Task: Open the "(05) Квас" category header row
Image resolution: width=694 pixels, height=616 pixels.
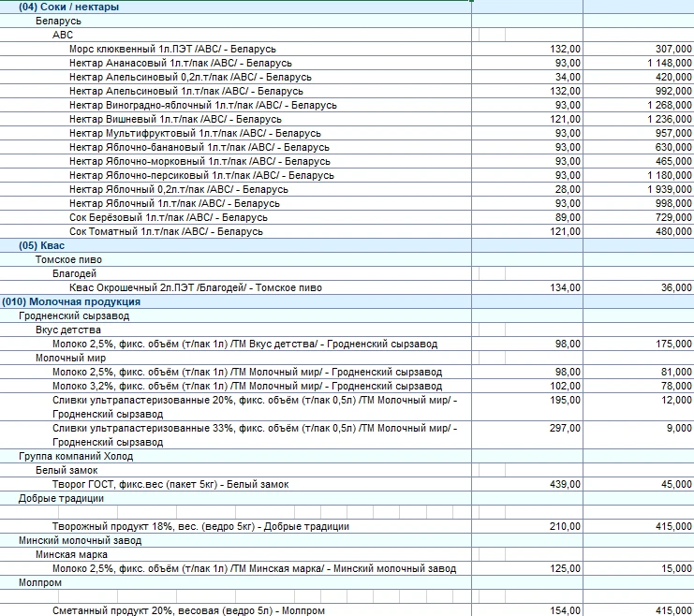Action: click(x=41, y=245)
